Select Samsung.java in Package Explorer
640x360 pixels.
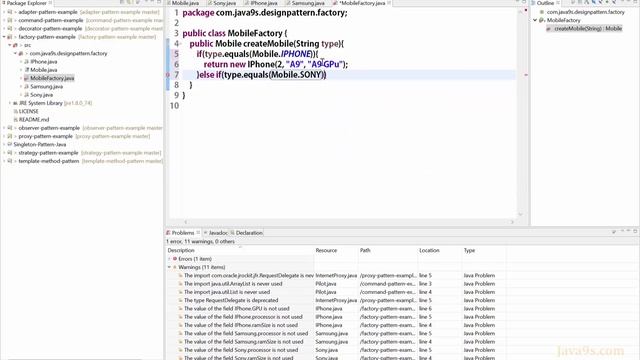pos(46,87)
